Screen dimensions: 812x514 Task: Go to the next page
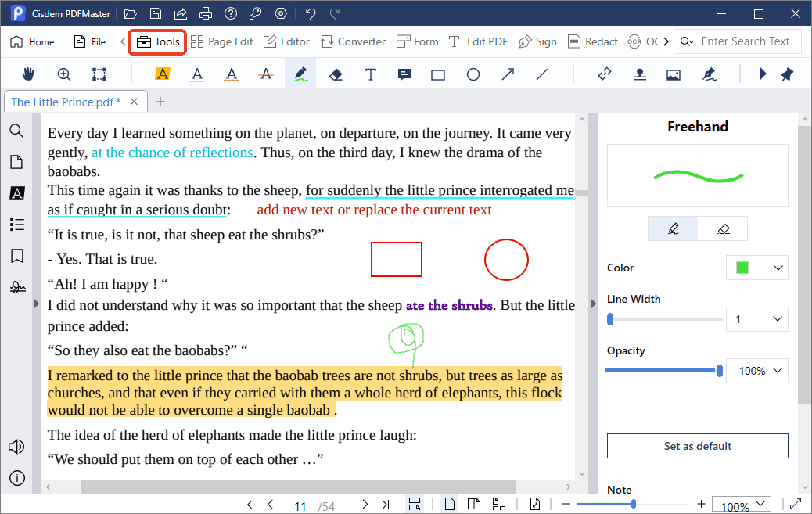365,504
